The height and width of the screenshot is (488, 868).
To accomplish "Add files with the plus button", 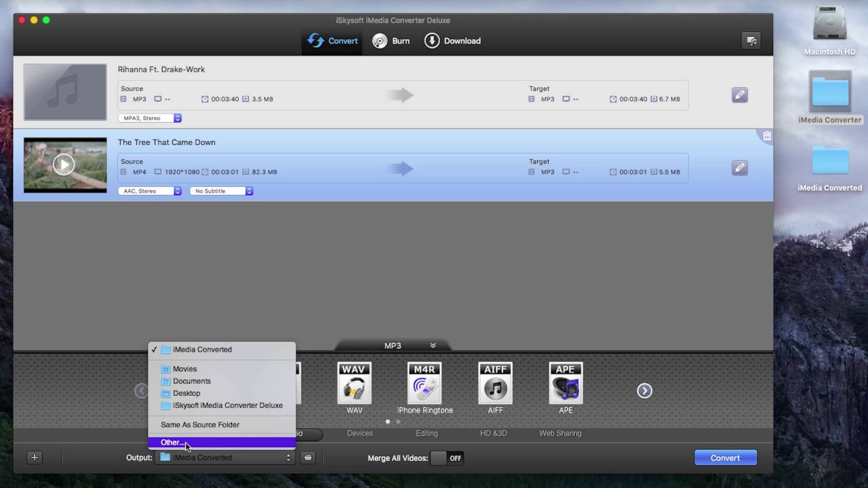I will (35, 457).
